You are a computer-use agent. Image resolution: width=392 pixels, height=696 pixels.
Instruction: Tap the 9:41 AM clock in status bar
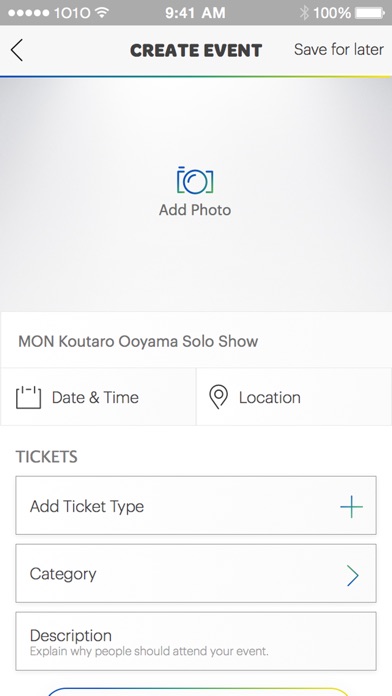tap(195, 13)
